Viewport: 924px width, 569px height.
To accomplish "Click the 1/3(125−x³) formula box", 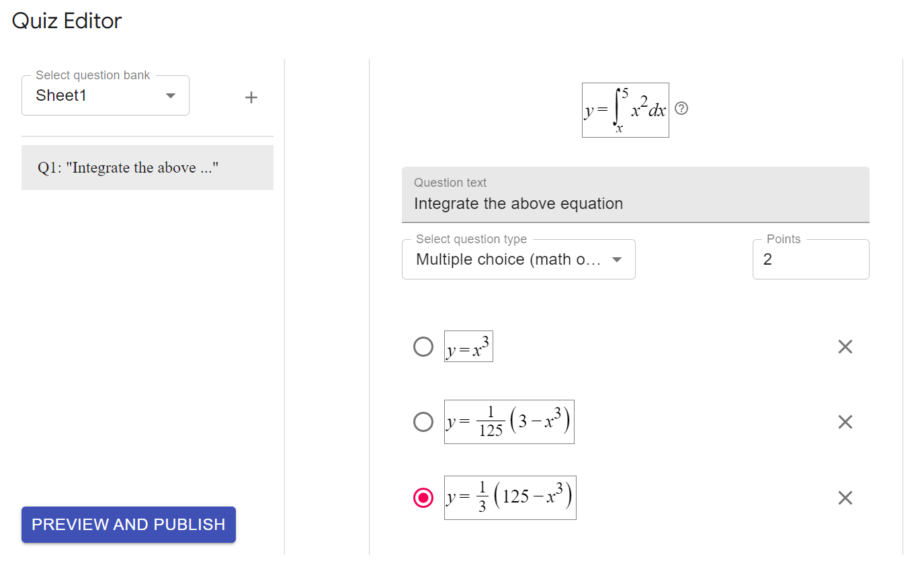I will 509,498.
